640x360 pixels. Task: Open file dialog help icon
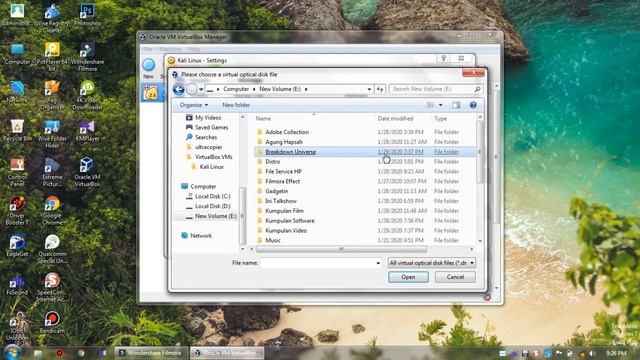[x=473, y=105]
